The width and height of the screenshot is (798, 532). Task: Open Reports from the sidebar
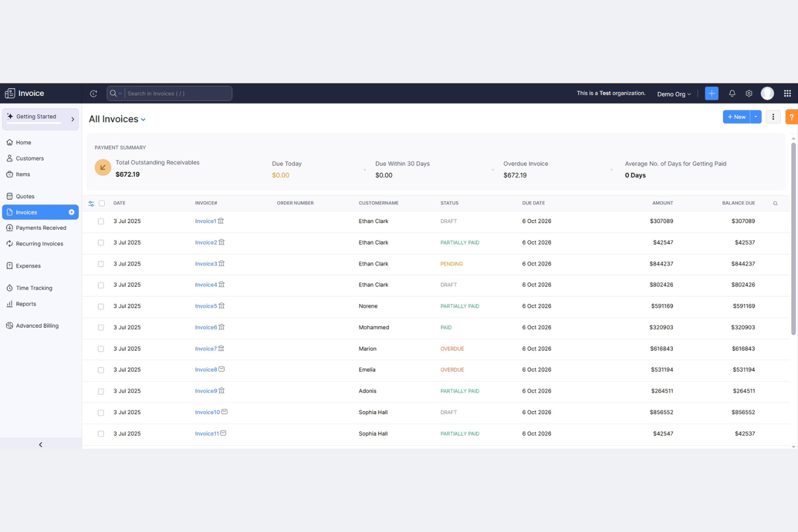[x=26, y=303]
